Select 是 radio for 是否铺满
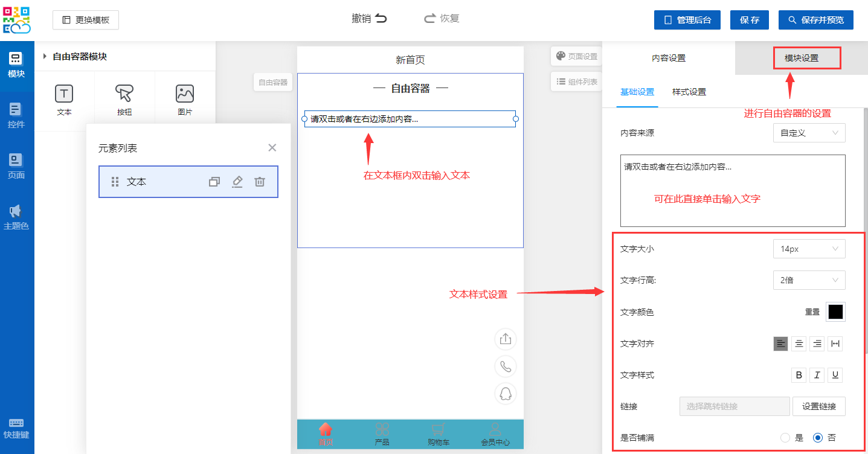This screenshot has height=454, width=868. pyautogui.click(x=785, y=438)
